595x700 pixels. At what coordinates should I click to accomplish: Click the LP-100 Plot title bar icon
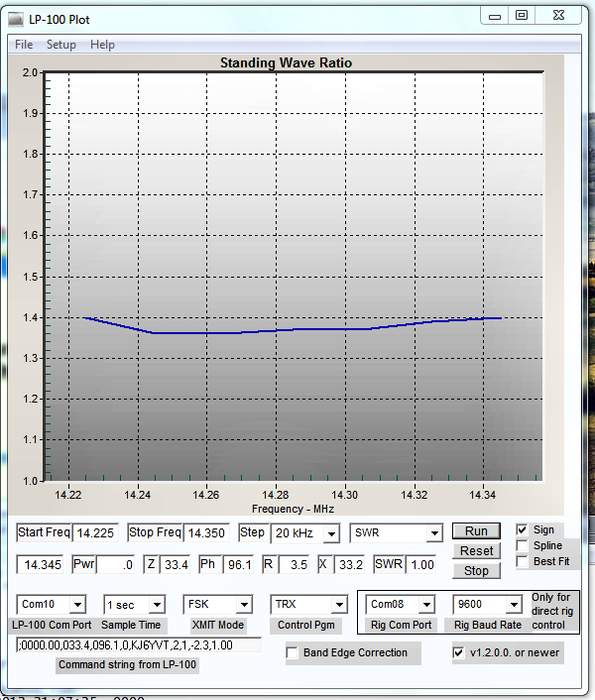[x=16, y=19]
